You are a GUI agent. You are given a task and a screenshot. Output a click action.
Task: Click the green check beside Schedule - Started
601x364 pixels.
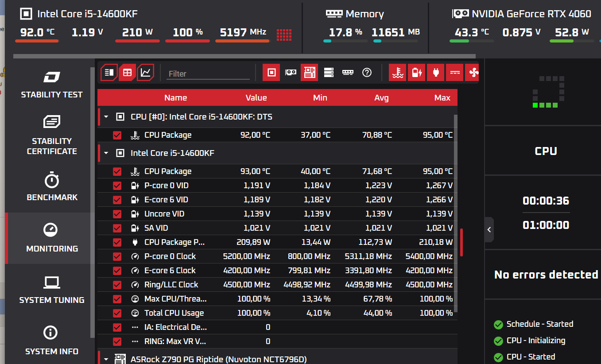(498, 325)
